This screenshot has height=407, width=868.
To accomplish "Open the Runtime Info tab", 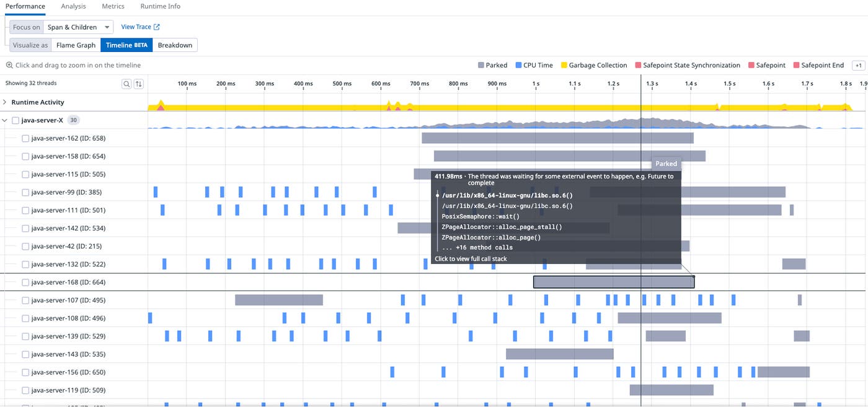I will click(159, 6).
